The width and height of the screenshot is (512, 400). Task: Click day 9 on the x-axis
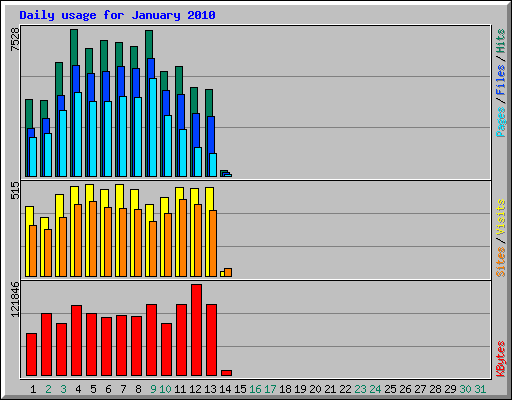tap(153, 389)
